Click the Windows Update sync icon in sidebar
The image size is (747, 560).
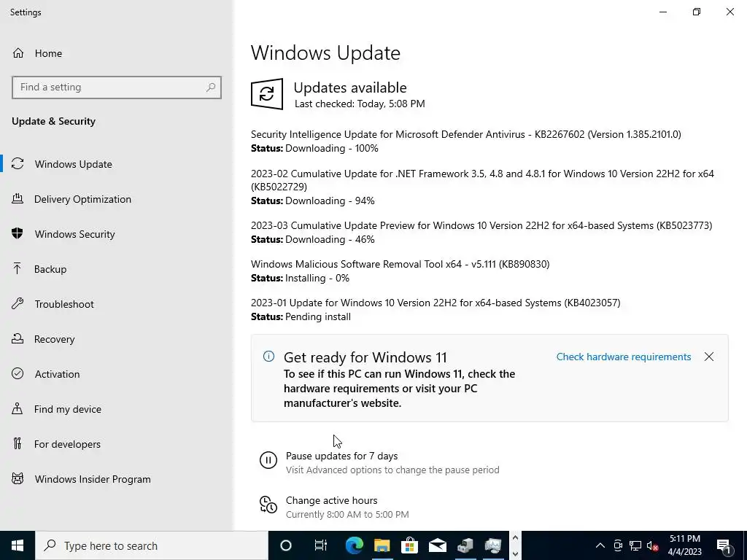18,164
